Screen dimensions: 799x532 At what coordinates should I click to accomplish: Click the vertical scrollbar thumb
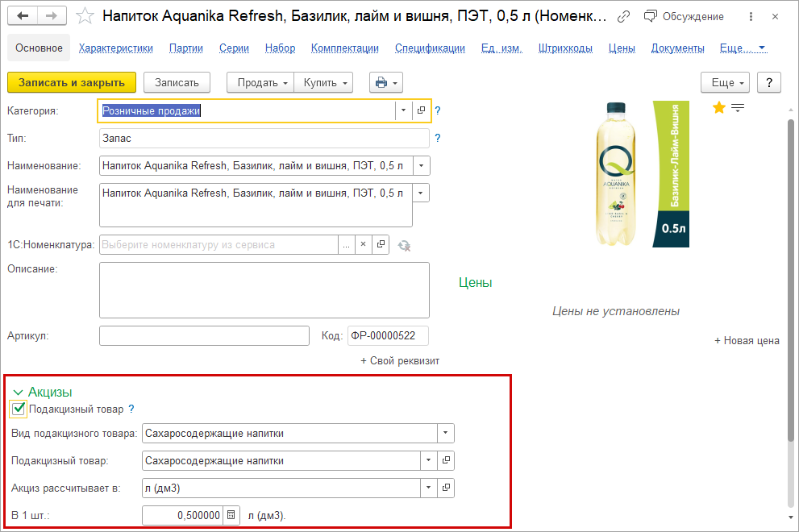(x=790, y=281)
